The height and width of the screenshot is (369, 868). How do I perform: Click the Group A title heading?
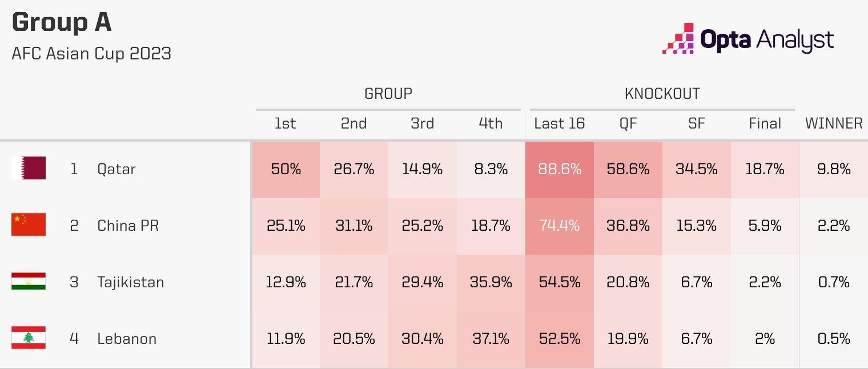[x=62, y=23]
